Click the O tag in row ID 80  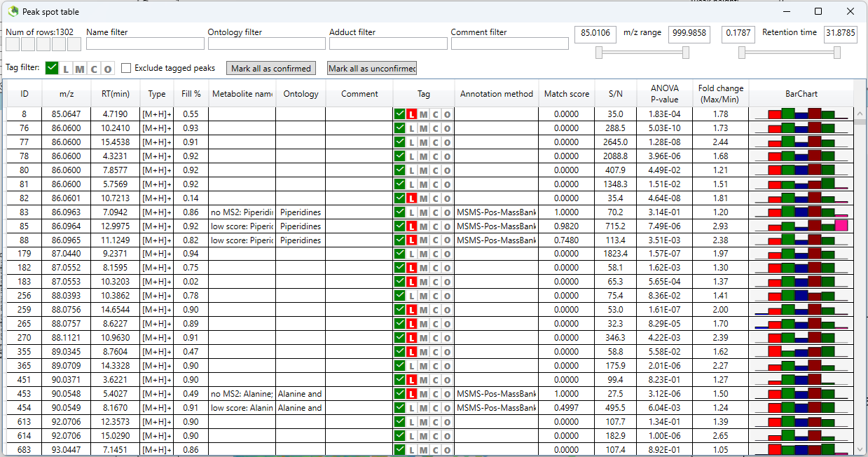[447, 170]
